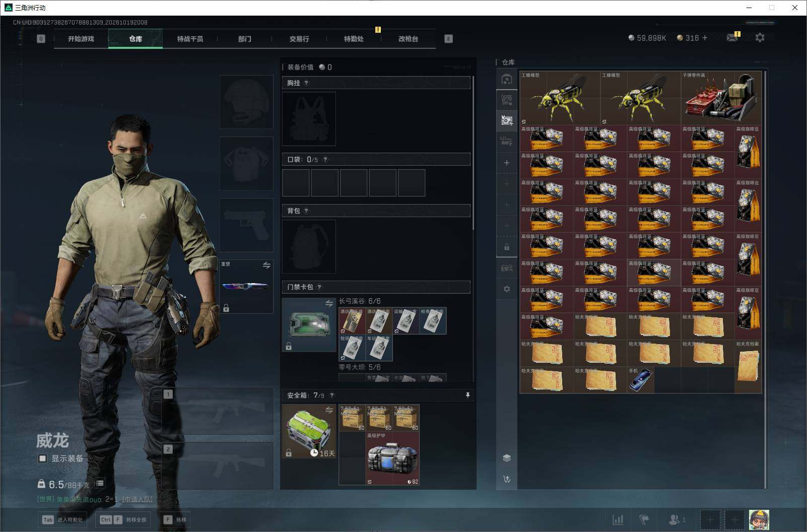The width and height of the screenshot is (807, 532).
Task: Select the highlighted warehouse sidebar tab marked V
Action: coord(507,120)
